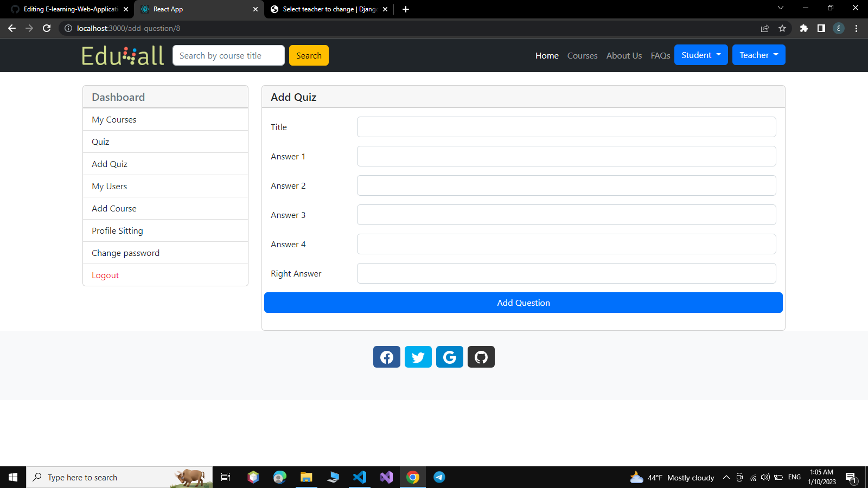This screenshot has height=488, width=868.
Task: Open Telegram from the taskbar
Action: [x=439, y=477]
